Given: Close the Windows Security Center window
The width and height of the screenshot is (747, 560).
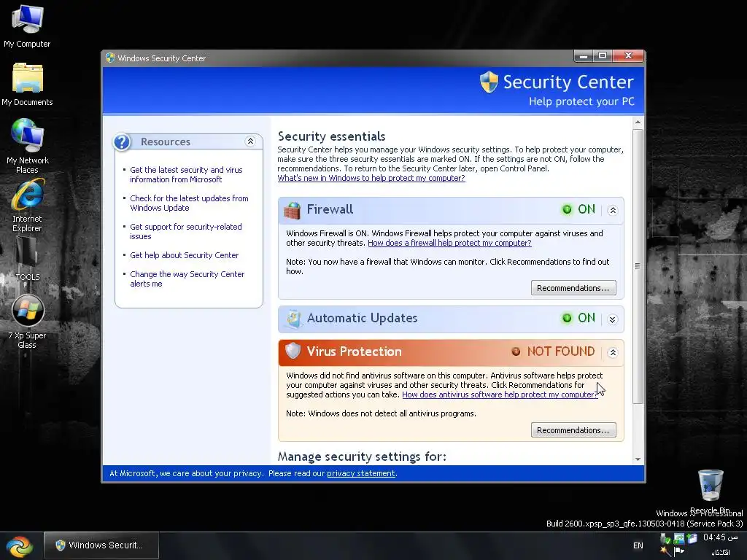Looking at the screenshot, I should click(628, 55).
